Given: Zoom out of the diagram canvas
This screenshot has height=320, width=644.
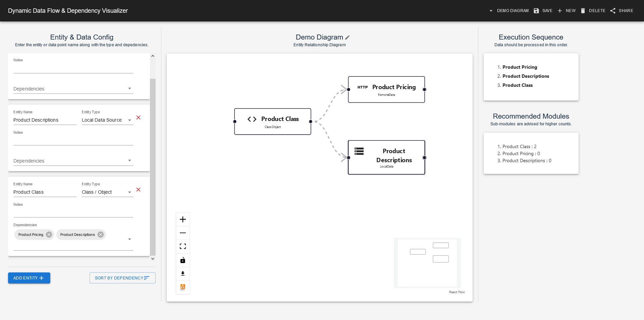Looking at the screenshot, I should pyautogui.click(x=183, y=233).
